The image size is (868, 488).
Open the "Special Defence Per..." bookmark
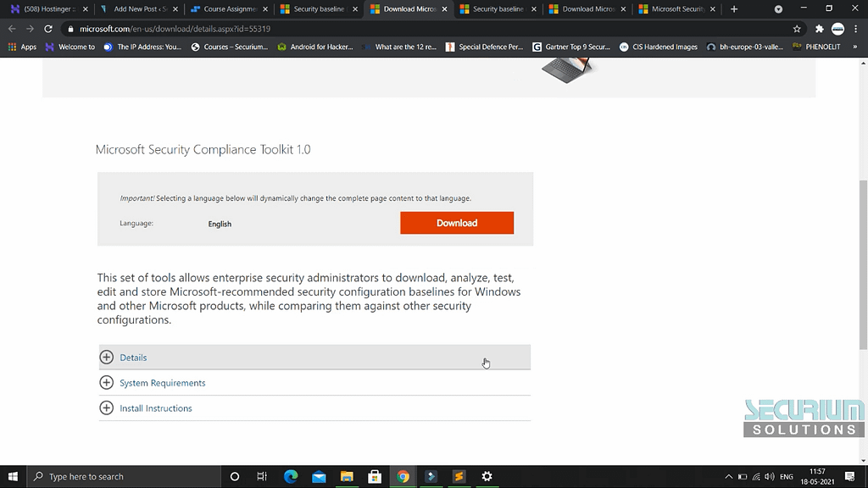click(x=484, y=47)
